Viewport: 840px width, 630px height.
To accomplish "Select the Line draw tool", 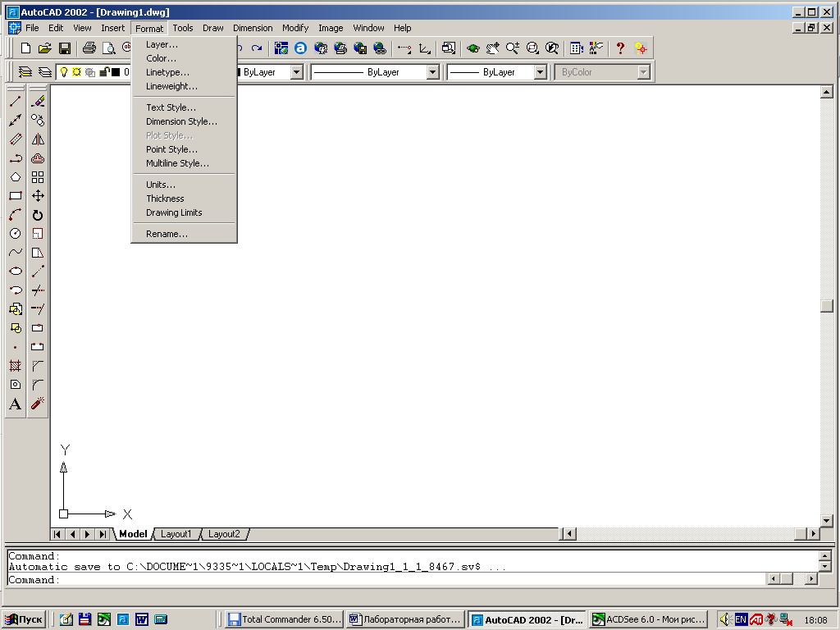I will click(16, 102).
